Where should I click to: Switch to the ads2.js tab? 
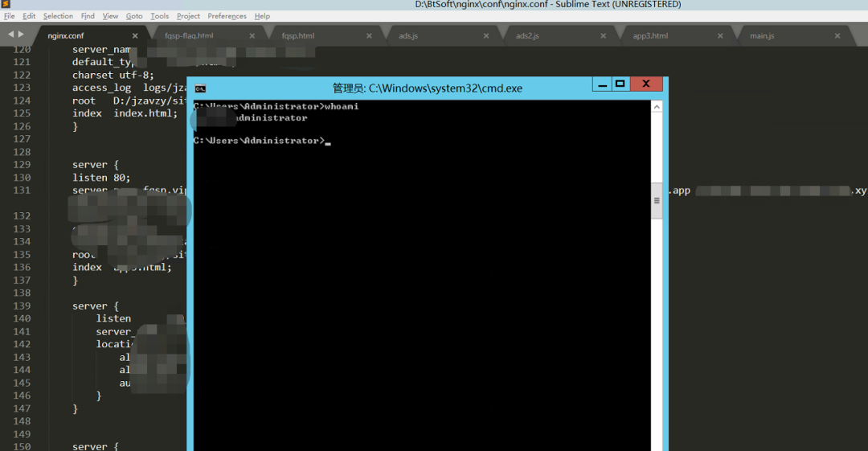point(527,36)
